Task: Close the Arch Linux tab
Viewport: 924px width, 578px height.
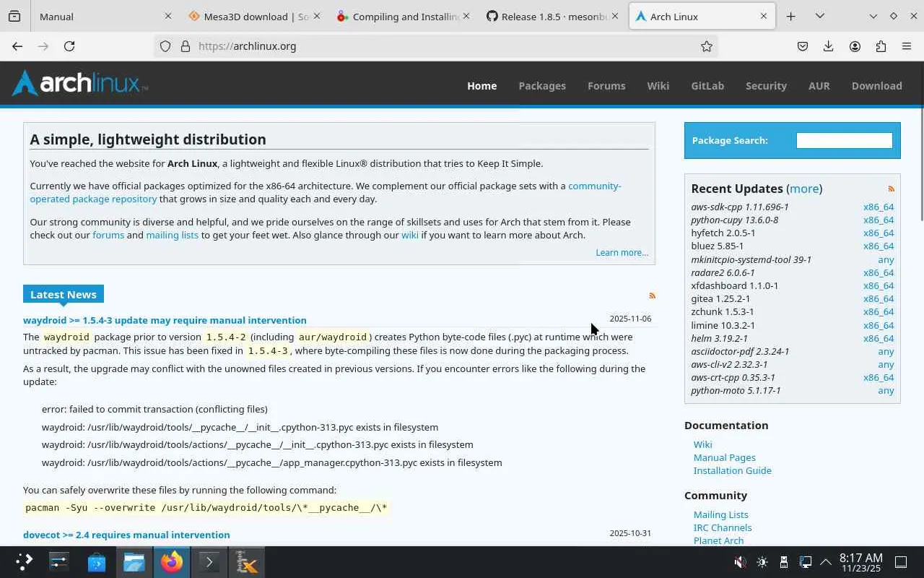Action: coord(764,16)
